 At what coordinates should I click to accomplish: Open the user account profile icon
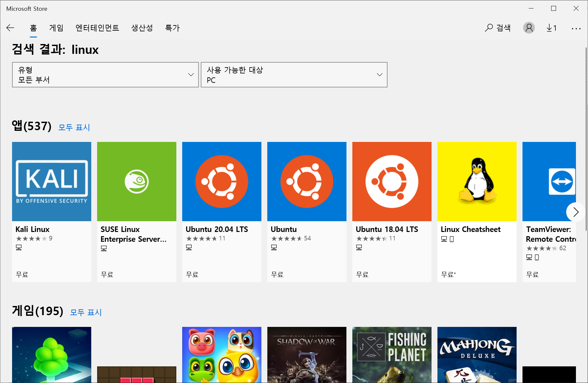[529, 28]
